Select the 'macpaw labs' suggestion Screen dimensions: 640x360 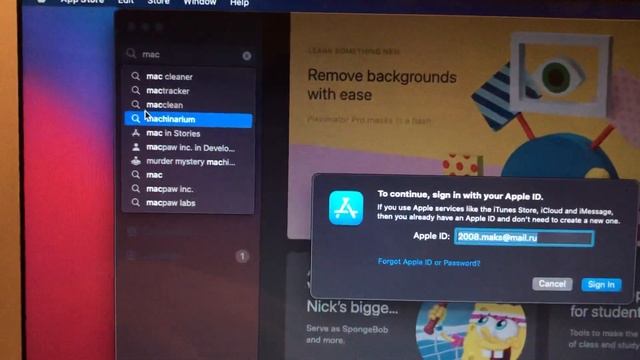(x=188, y=203)
